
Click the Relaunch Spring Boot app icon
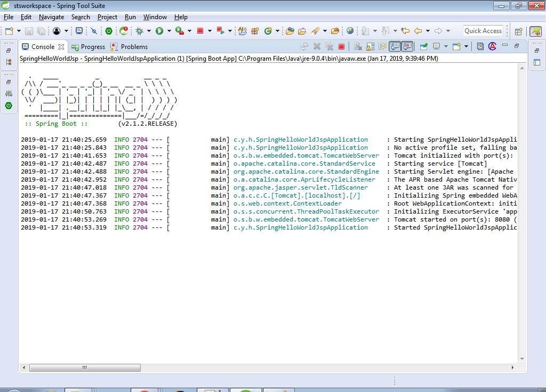(124, 31)
